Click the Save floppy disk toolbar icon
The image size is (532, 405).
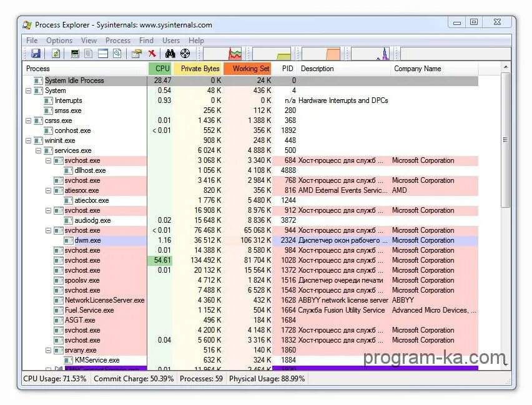(36, 54)
